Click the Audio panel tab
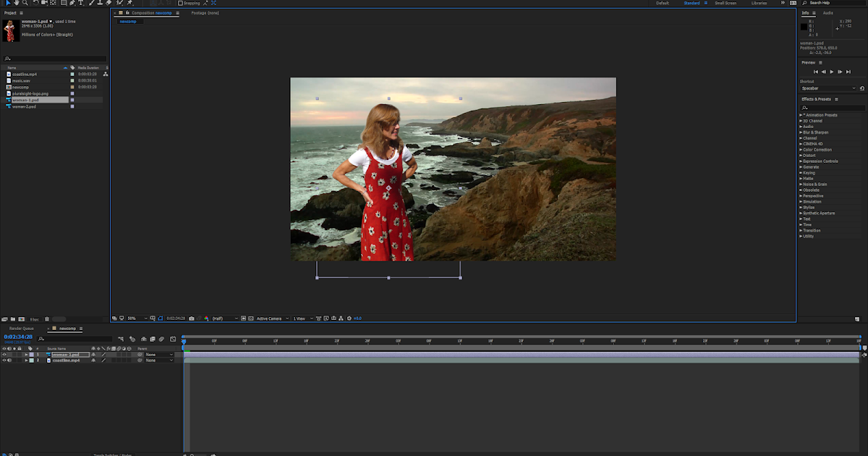Viewport: 868px width, 456px height. (x=827, y=12)
